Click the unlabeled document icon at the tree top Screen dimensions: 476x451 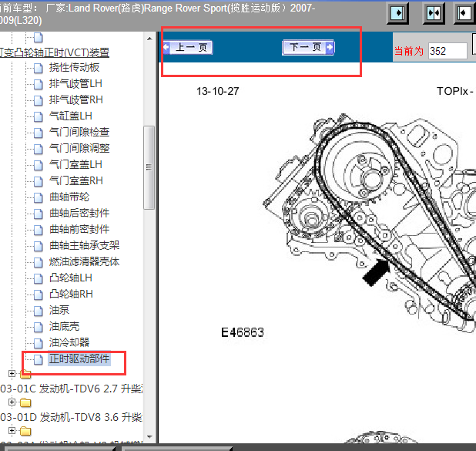[x=38, y=38]
